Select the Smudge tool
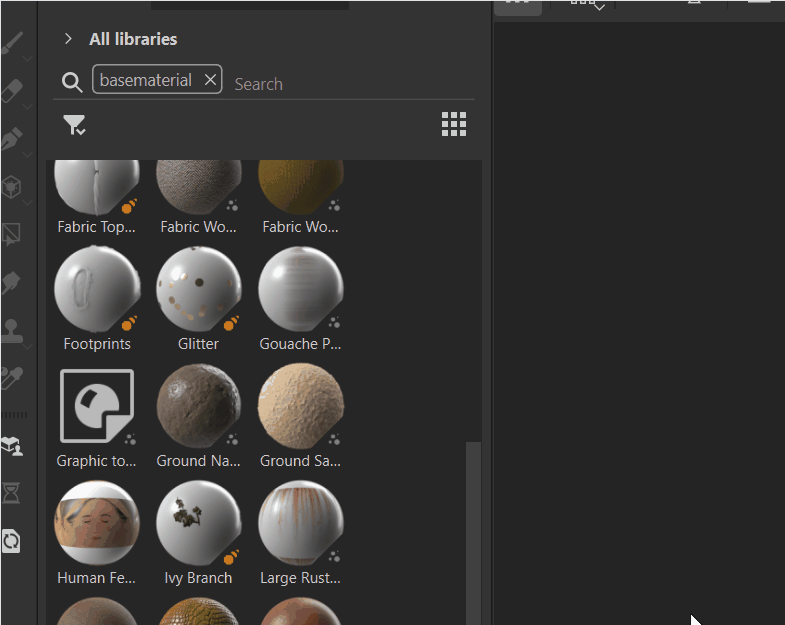785x625 pixels. tap(12, 282)
